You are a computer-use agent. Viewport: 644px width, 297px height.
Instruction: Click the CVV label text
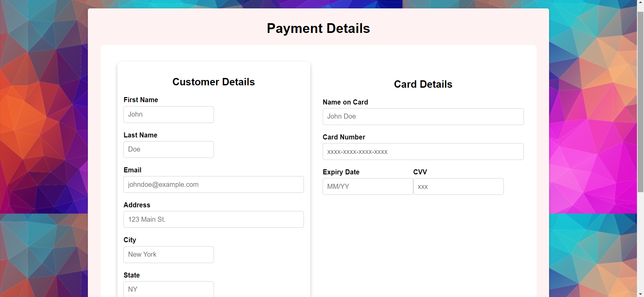tap(420, 172)
